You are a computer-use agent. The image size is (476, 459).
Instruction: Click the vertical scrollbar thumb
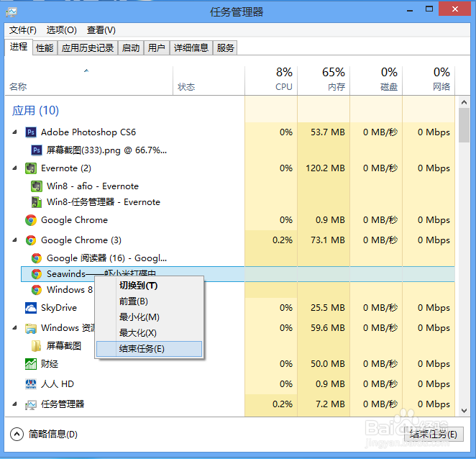[x=464, y=125]
